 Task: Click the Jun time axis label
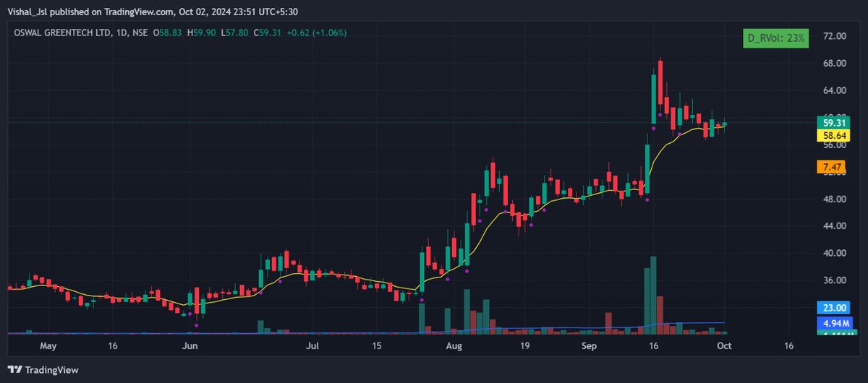(189, 346)
